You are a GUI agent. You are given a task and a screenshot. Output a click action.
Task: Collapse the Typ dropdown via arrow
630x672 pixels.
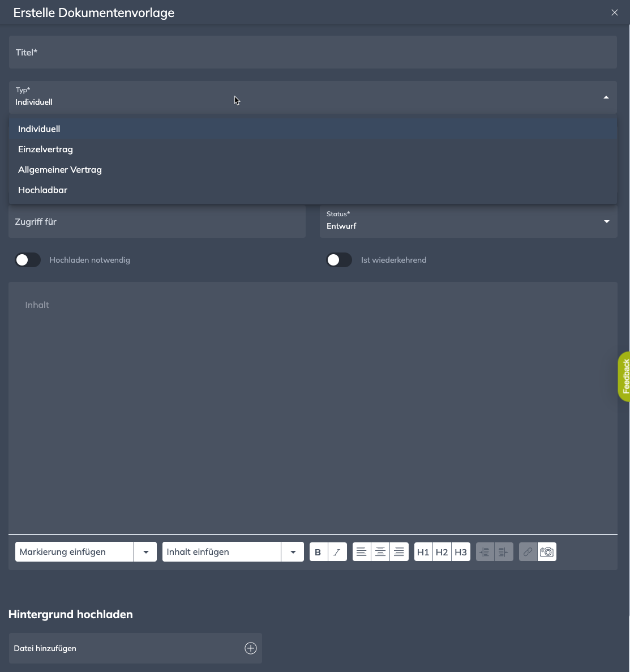pyautogui.click(x=606, y=97)
